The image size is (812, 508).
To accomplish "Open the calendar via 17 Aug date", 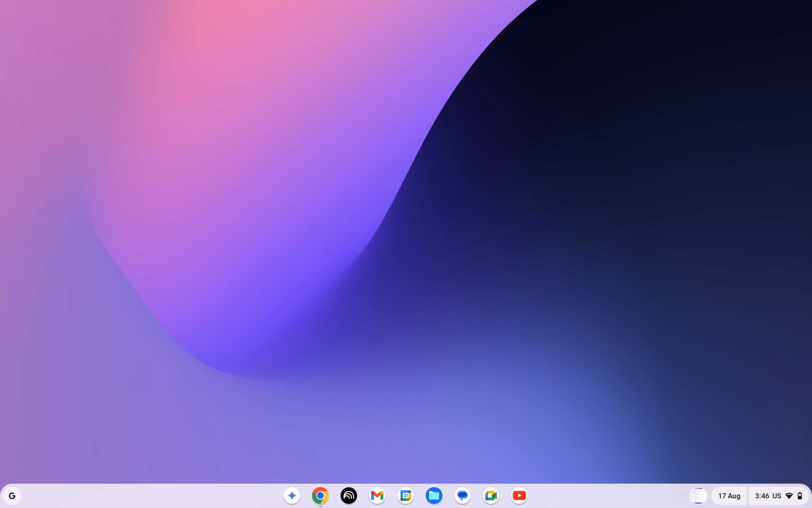I will point(729,496).
